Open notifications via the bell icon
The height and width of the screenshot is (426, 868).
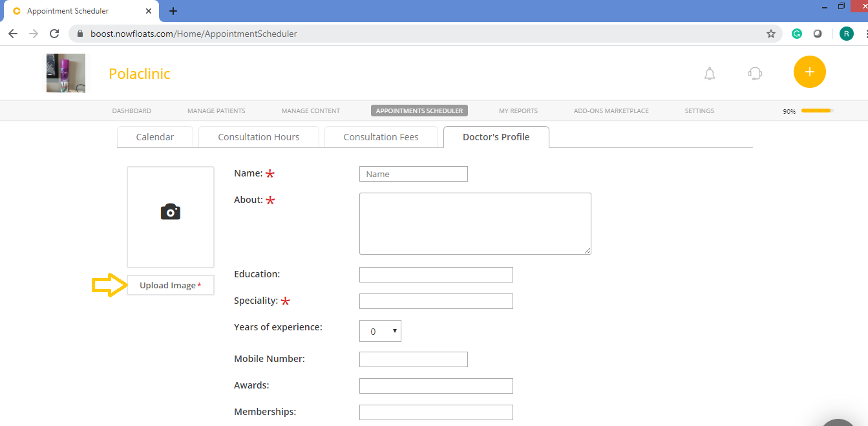[709, 74]
